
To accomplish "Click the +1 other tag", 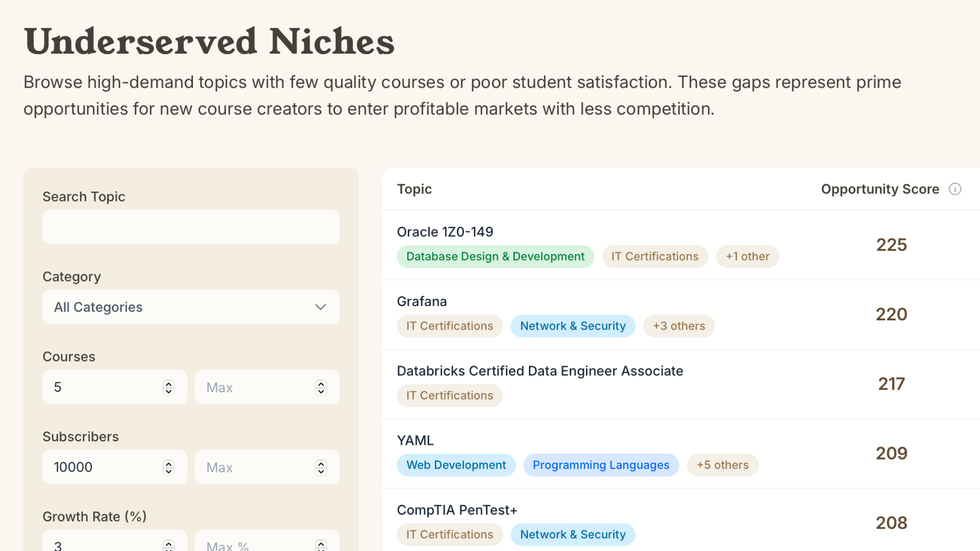I will pyautogui.click(x=747, y=257).
